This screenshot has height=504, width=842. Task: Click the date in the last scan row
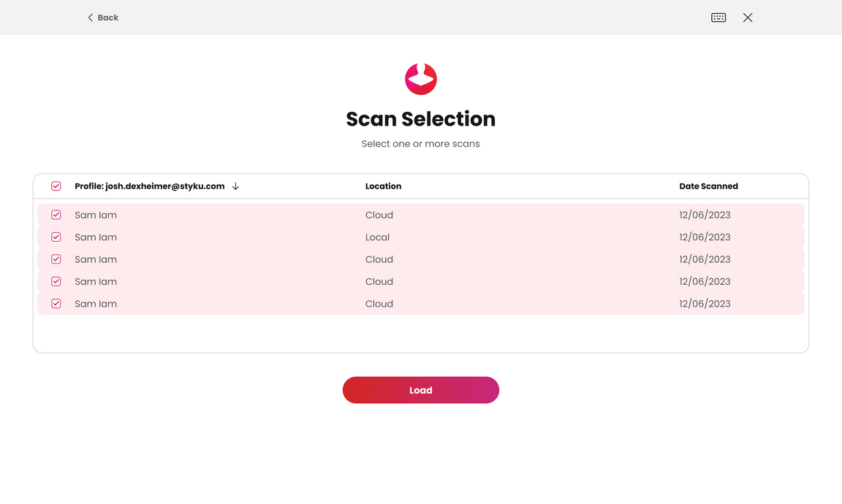705,304
